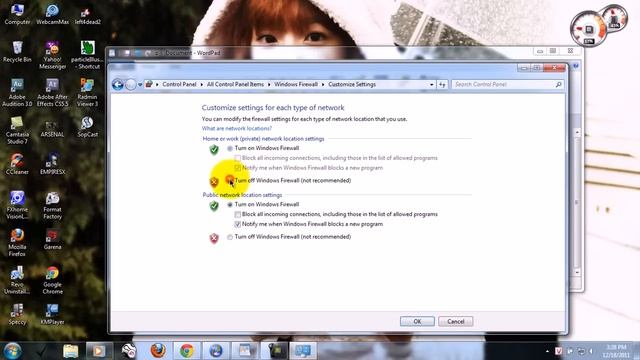640x360 pixels.
Task: Launch Adobe Audition 3.0 icon
Action: tap(17, 92)
